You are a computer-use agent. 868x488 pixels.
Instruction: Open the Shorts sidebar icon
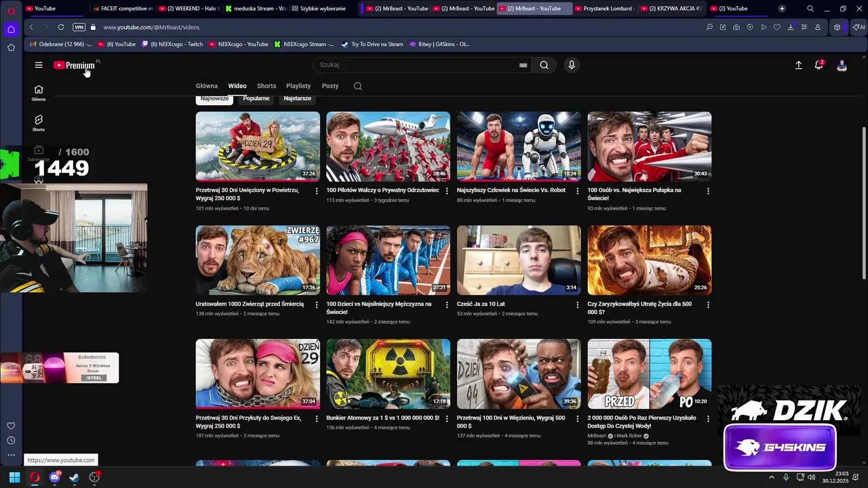tap(39, 123)
